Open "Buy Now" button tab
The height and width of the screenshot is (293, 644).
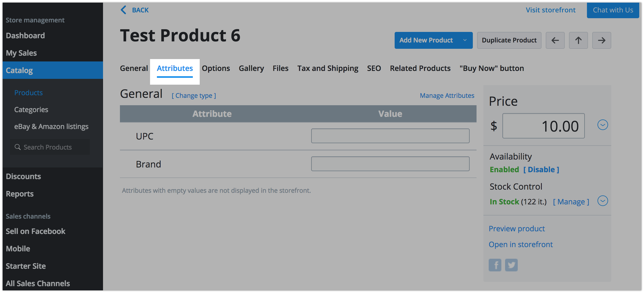pyautogui.click(x=492, y=68)
